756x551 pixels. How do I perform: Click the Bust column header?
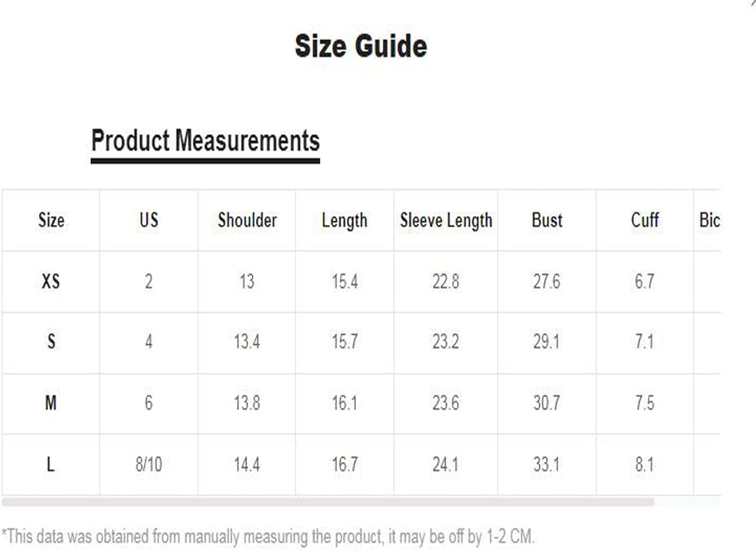(547, 220)
